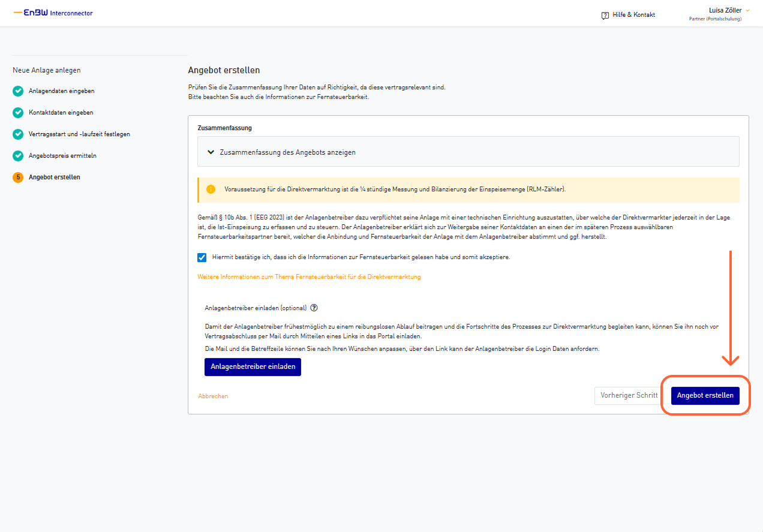Open Hilfe & Kontakt in the header
Viewport: 763px width, 532px height.
(x=633, y=15)
